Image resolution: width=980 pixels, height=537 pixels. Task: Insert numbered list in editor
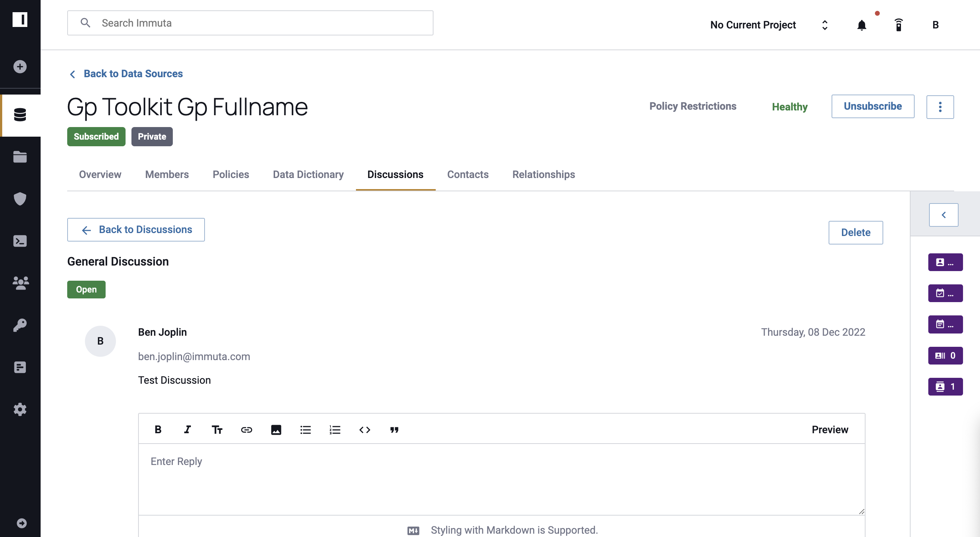point(335,430)
